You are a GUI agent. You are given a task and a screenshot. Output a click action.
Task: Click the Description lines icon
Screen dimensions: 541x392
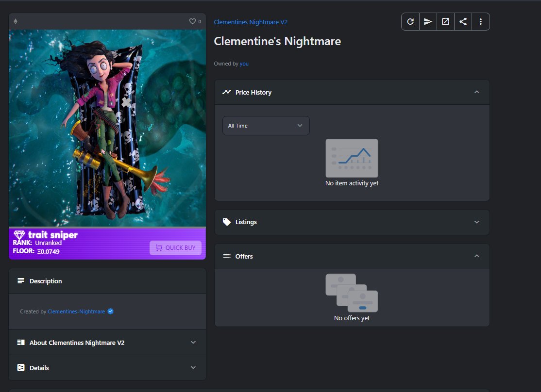(x=21, y=280)
